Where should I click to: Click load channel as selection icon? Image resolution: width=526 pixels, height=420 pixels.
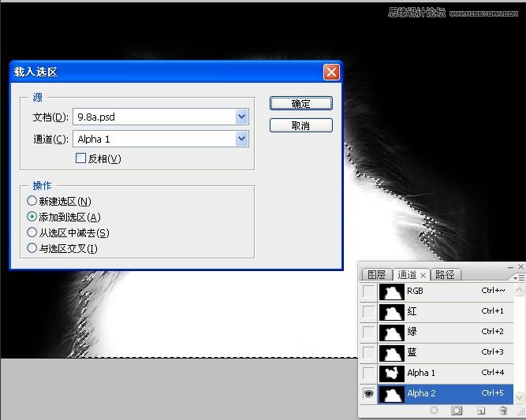[434, 411]
